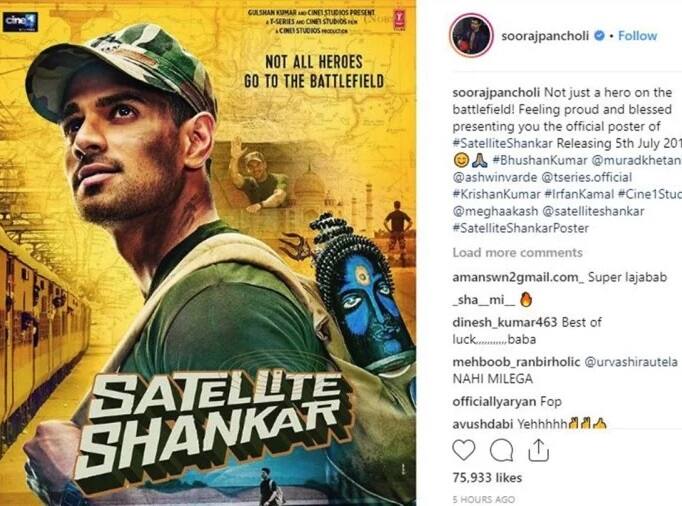
Task: Open the @urvashirautela mention in comments
Action: [x=631, y=362]
